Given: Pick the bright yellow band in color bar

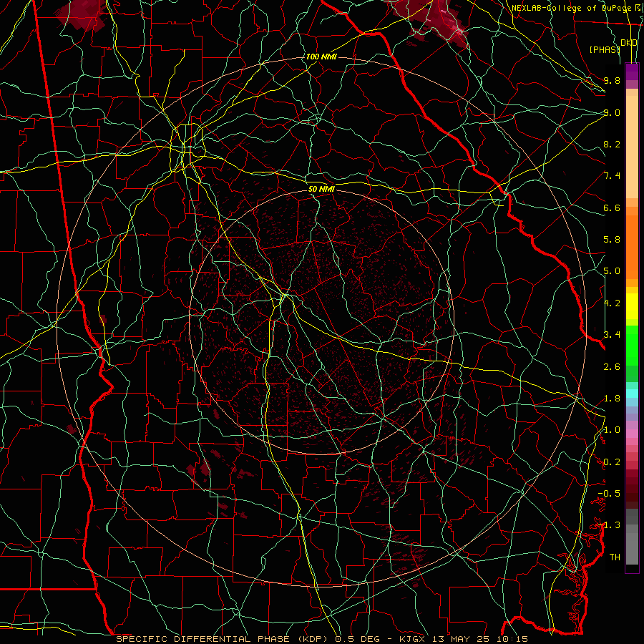Looking at the screenshot, I should tap(632, 306).
